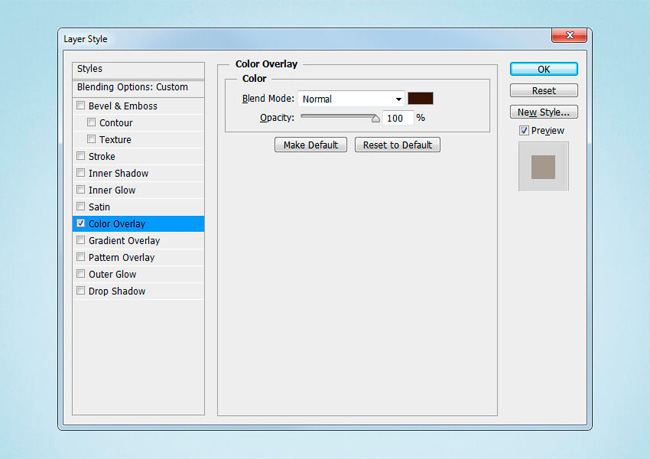Open the Pattern Overlay settings label
Screen dimensions: 650x459
[x=121, y=257]
